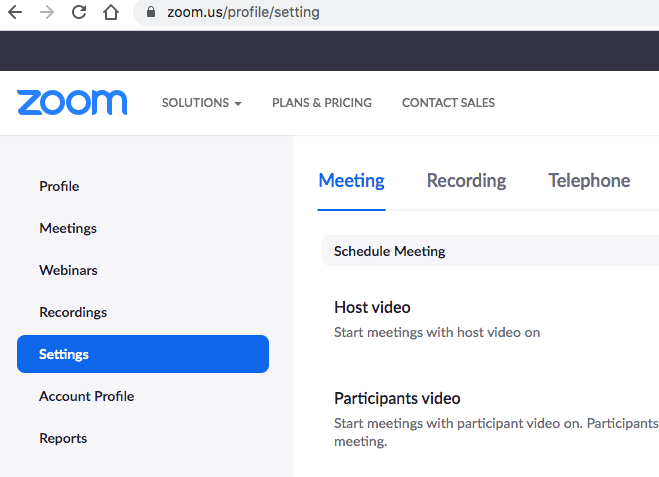Image resolution: width=659 pixels, height=477 pixels.
Task: Open Meetings from the sidebar
Action: coord(68,228)
